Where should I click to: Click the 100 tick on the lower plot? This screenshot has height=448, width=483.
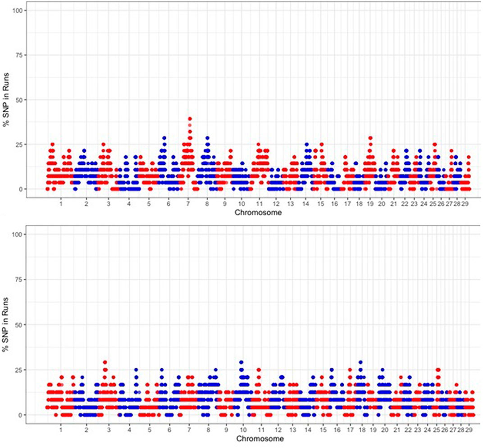click(18, 234)
